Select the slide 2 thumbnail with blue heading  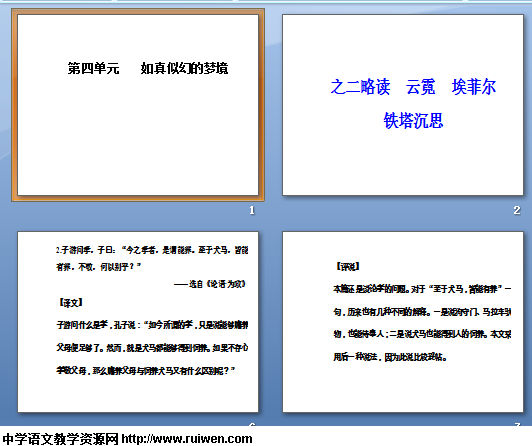click(x=403, y=105)
